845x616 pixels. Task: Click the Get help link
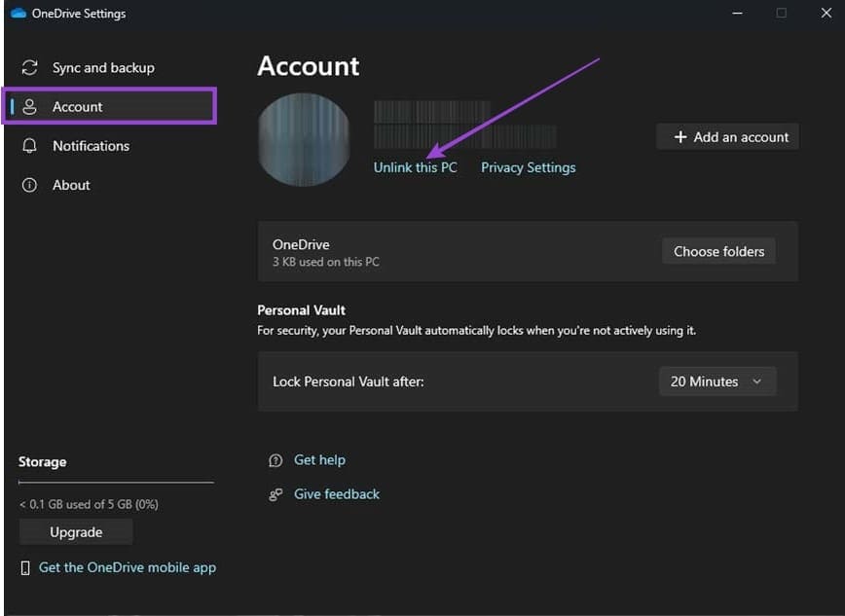click(x=319, y=460)
